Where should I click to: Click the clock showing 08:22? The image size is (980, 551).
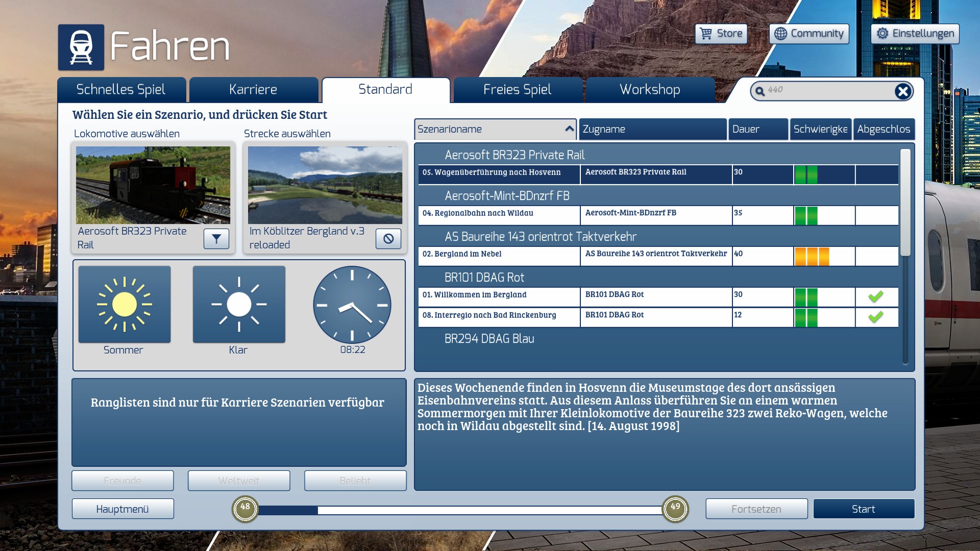(x=352, y=305)
